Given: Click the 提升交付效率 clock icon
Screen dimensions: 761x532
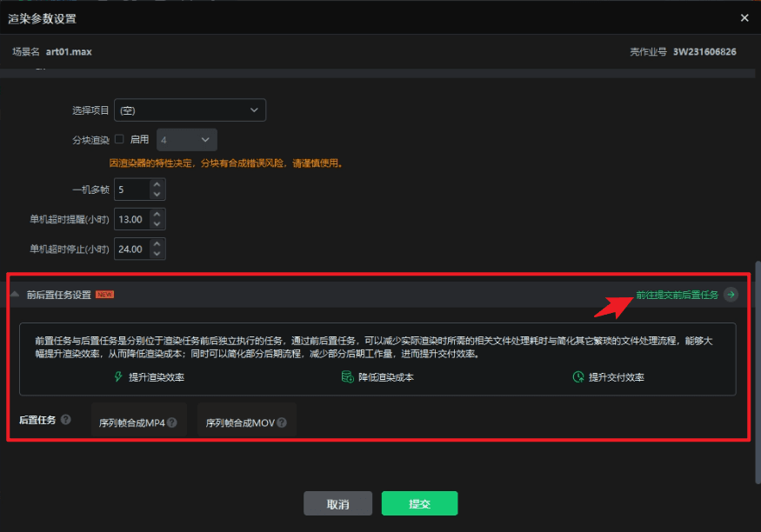Looking at the screenshot, I should pos(578,376).
